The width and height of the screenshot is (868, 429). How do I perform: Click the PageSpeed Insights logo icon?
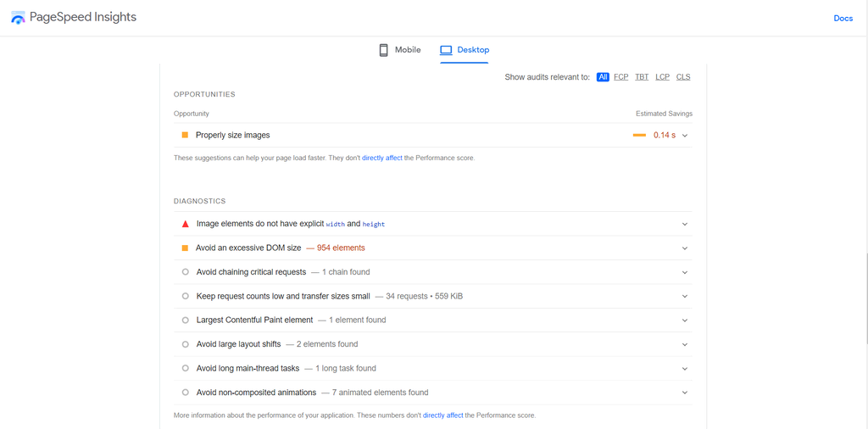point(18,18)
